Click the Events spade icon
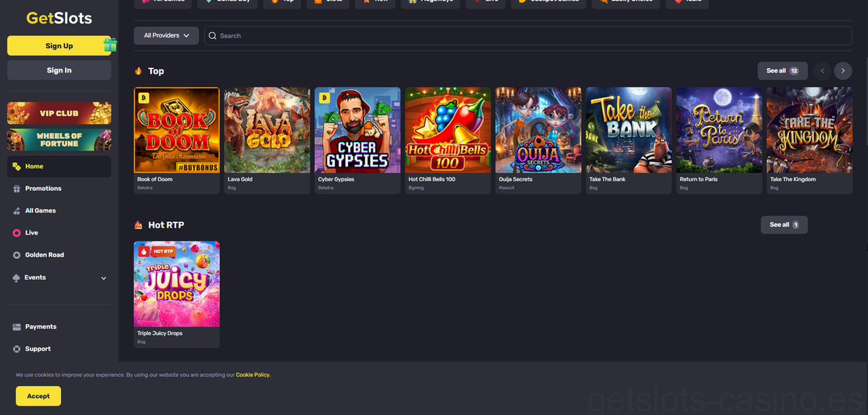The image size is (868, 415). [17, 278]
